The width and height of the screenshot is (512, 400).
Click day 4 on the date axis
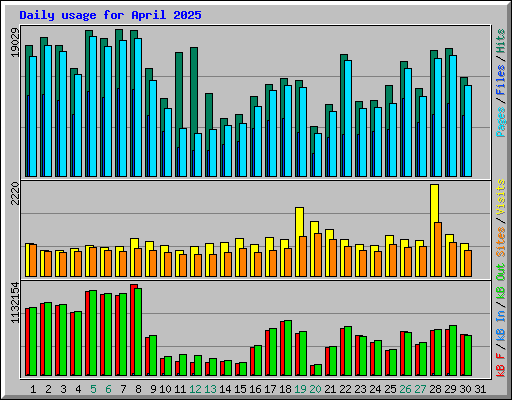[78, 389]
